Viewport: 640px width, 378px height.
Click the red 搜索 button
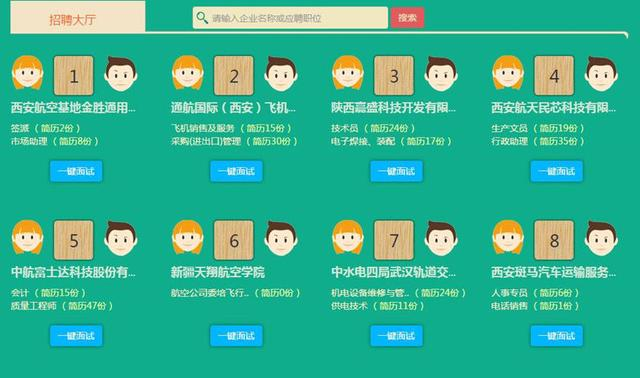point(407,18)
